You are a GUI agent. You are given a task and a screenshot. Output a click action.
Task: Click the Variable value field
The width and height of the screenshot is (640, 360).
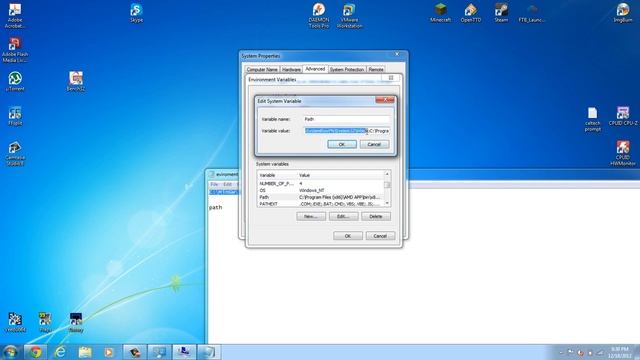[347, 131]
